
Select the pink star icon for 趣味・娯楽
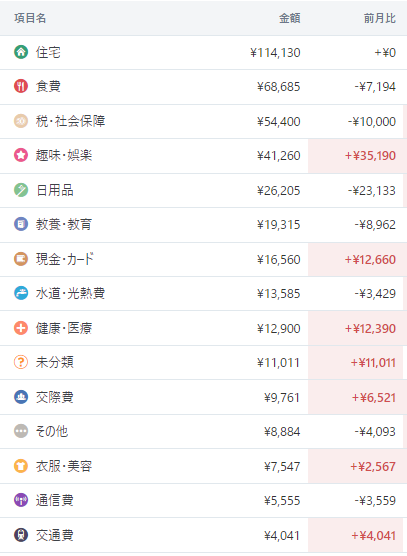tap(21, 155)
